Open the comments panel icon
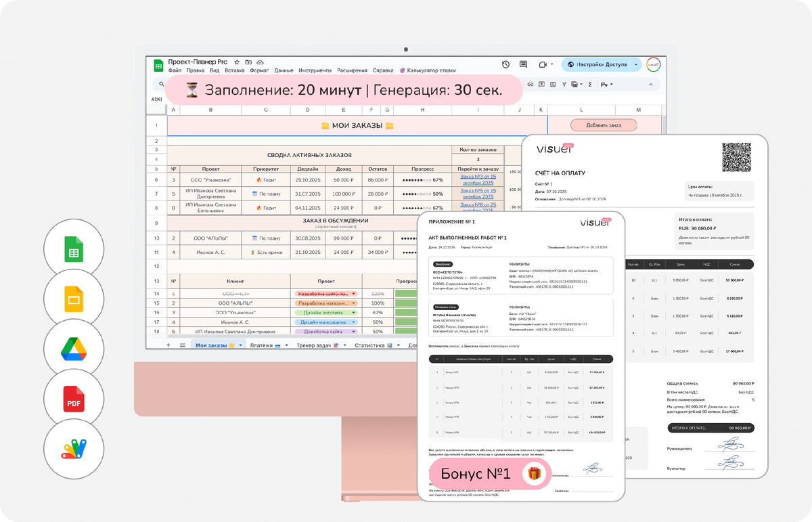The height and width of the screenshot is (522, 812). 523,64
